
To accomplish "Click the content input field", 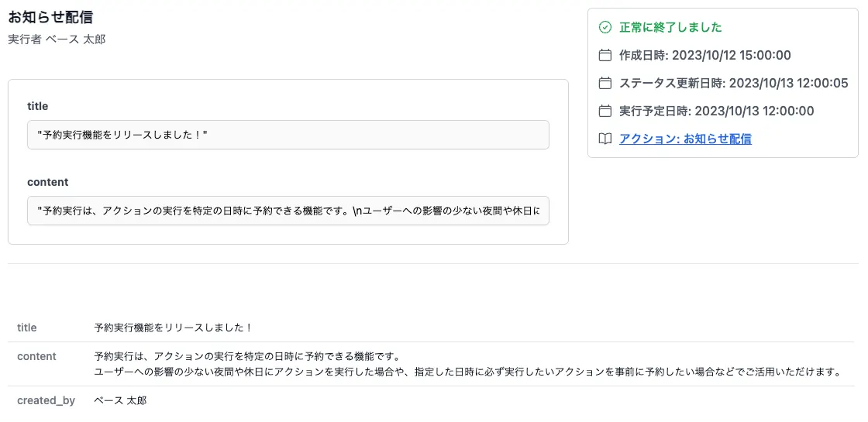I will pos(288,210).
